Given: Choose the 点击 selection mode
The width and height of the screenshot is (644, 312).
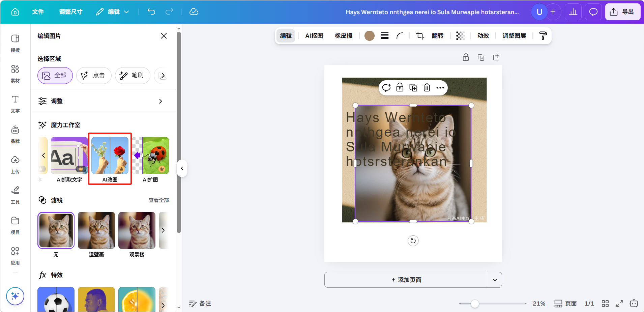Looking at the screenshot, I should (94, 75).
